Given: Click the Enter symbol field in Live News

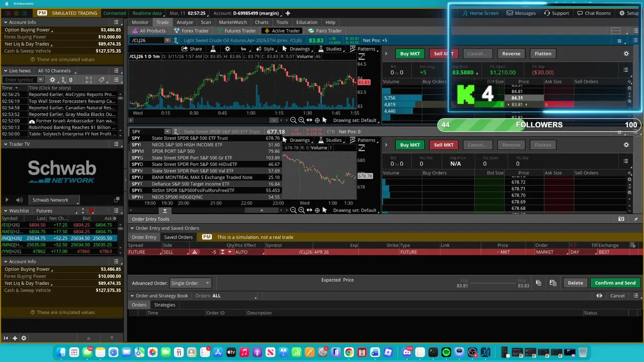Looking at the screenshot, I should pos(19,80).
